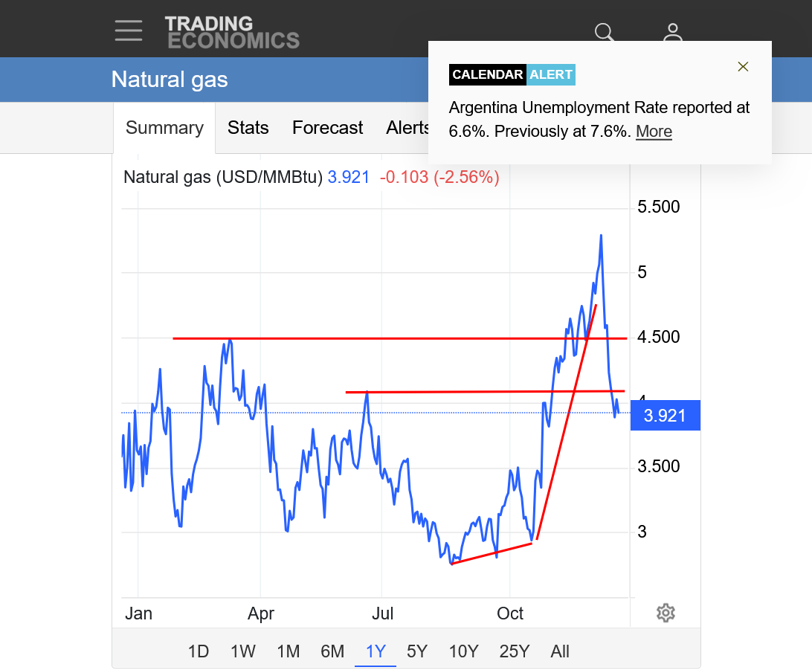
Task: Choose the 1M time range
Action: (288, 651)
